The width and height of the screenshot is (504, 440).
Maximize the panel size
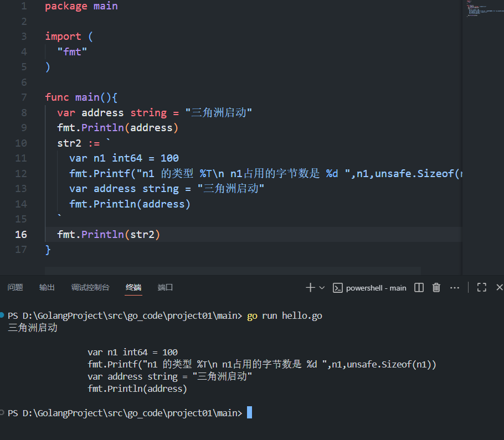(x=482, y=287)
